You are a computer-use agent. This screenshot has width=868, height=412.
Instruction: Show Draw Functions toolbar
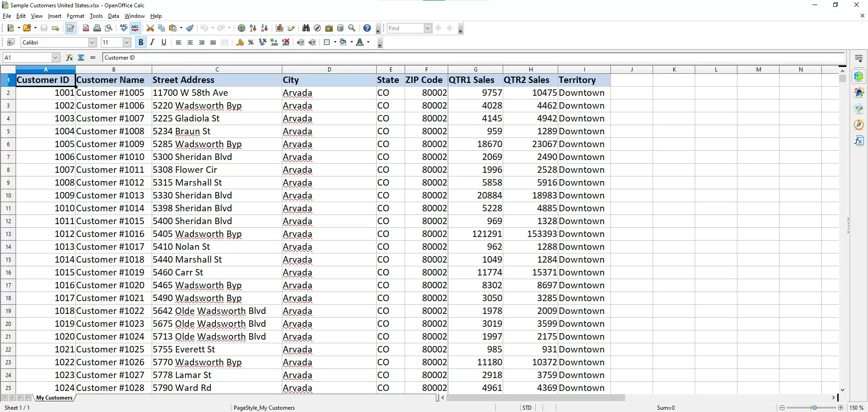pos(291,28)
